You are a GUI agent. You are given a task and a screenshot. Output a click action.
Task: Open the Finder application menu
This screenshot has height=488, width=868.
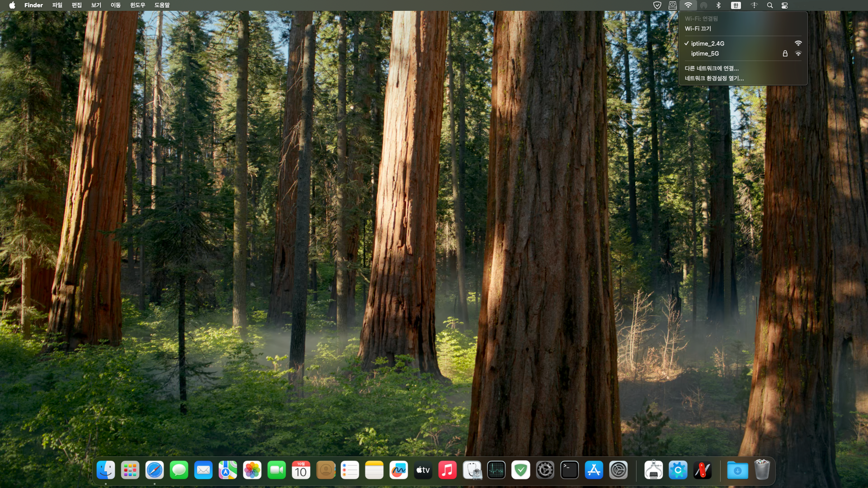pos(33,5)
